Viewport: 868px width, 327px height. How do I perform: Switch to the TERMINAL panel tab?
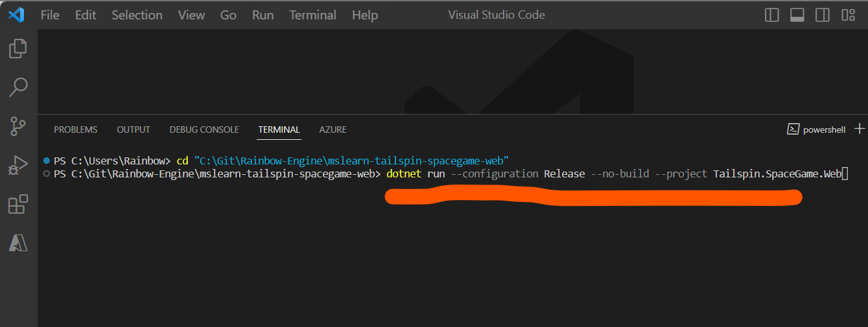tap(279, 130)
